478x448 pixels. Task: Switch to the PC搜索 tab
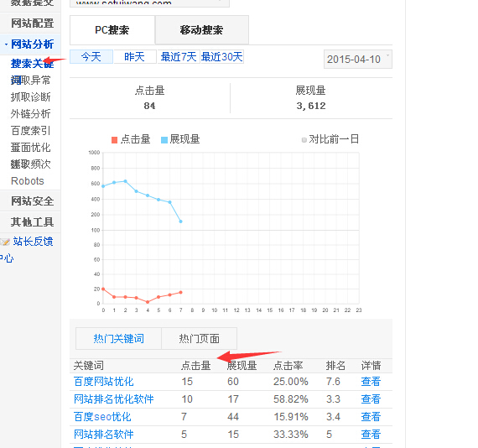coord(112,30)
